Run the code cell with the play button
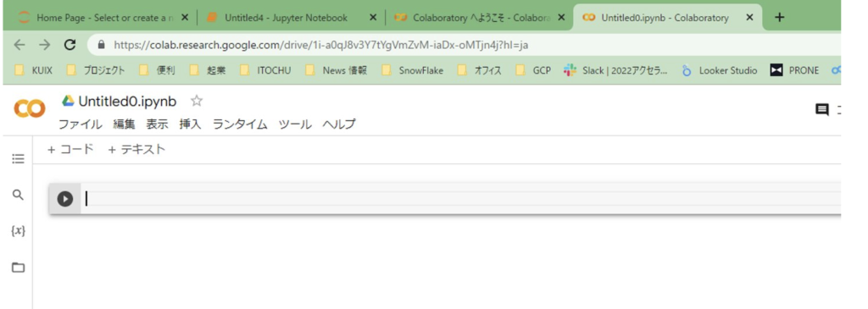Image resolution: width=868 pixels, height=309 pixels. tap(64, 198)
